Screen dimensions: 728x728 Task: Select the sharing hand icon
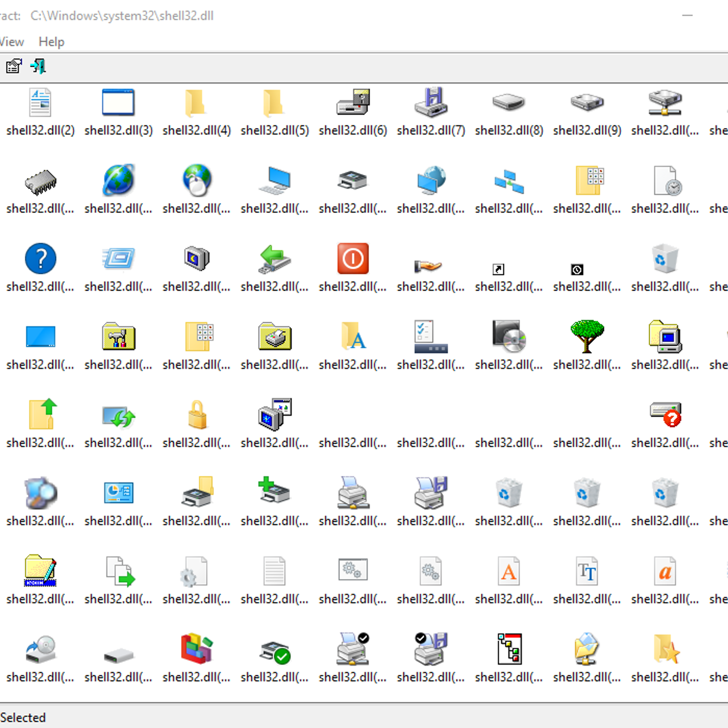[x=428, y=265]
